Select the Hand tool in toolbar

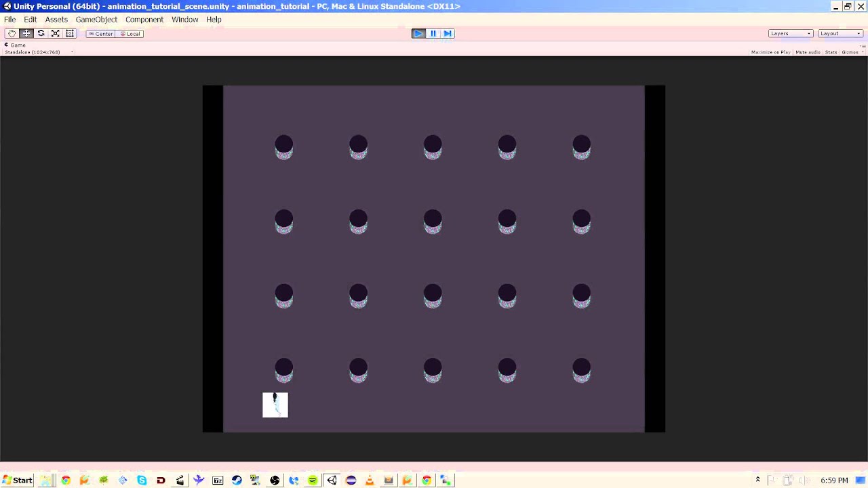(x=12, y=33)
